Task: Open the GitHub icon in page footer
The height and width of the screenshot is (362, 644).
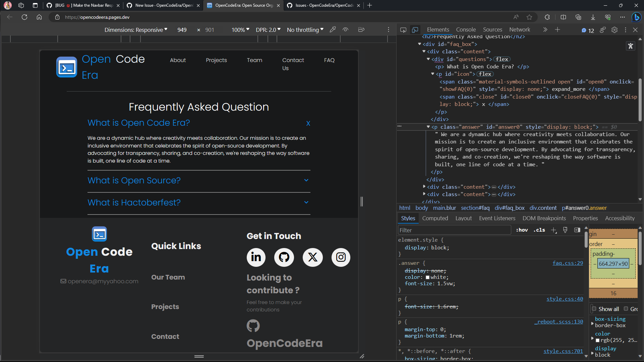Action: coord(284,257)
